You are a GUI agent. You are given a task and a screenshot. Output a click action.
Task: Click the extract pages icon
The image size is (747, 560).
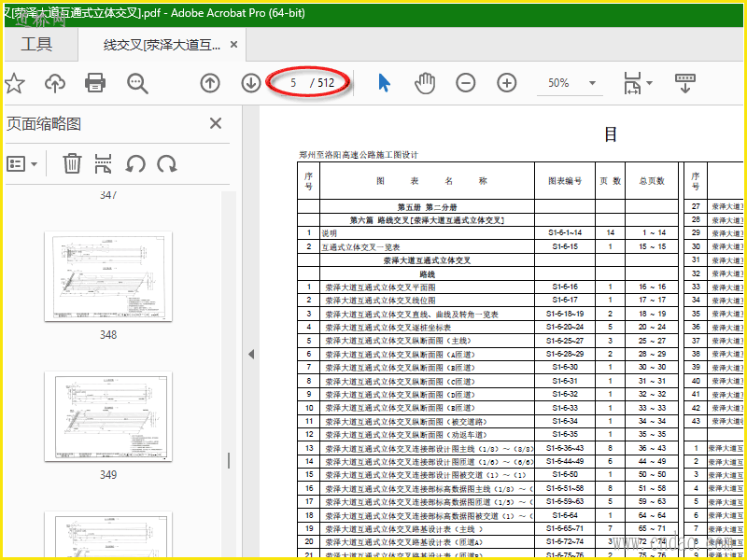point(104,164)
